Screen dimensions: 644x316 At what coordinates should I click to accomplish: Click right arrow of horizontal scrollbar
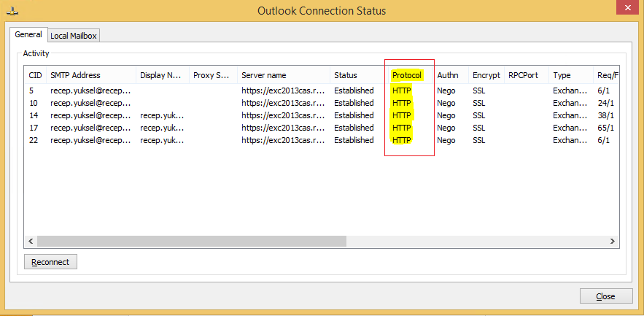click(613, 242)
